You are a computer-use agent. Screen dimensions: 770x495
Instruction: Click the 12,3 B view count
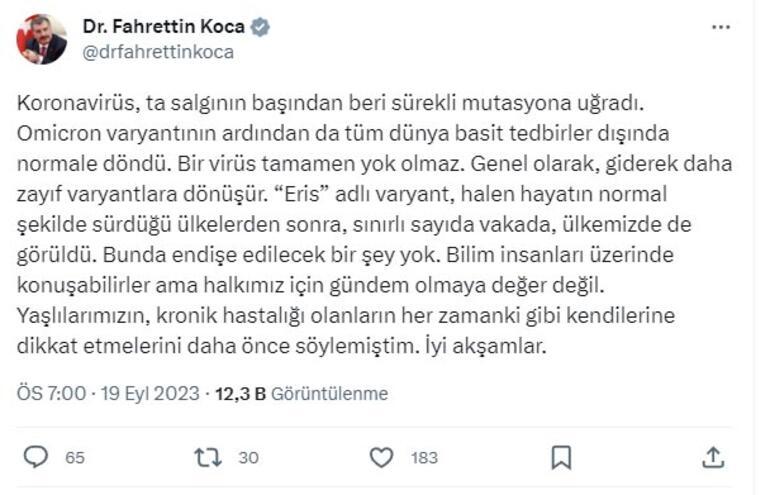point(241,394)
